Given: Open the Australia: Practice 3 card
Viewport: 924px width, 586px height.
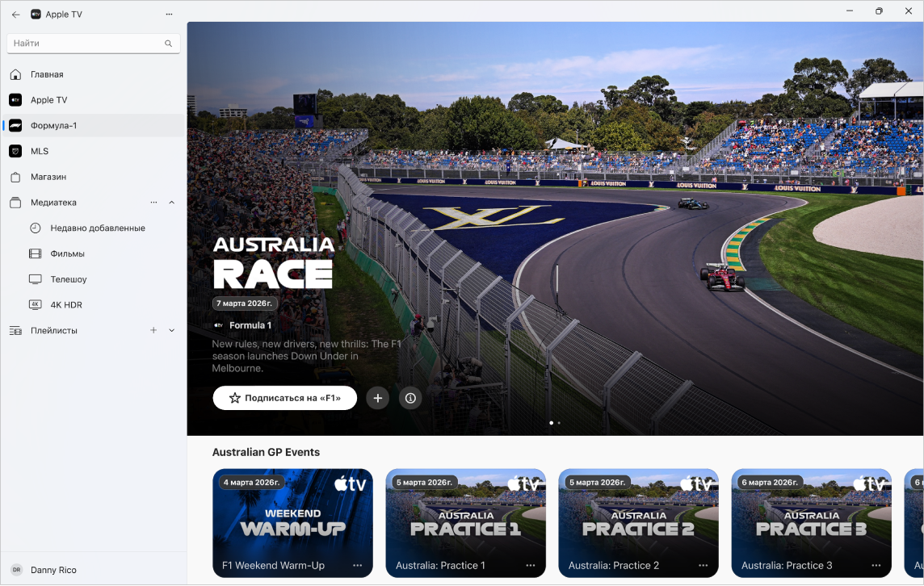Looking at the screenshot, I should (x=812, y=523).
